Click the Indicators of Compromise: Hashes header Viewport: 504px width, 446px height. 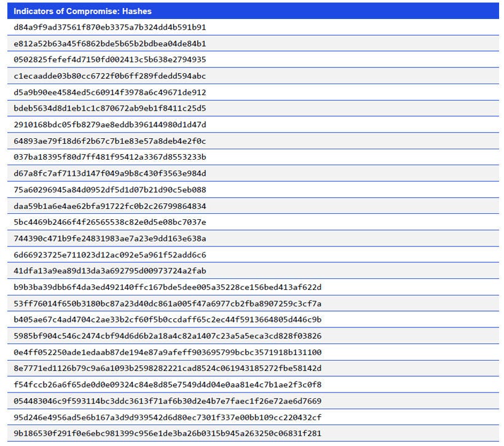(83, 11)
